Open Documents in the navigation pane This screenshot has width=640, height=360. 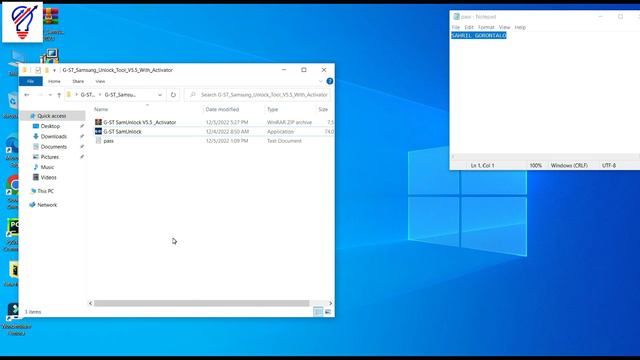point(53,147)
